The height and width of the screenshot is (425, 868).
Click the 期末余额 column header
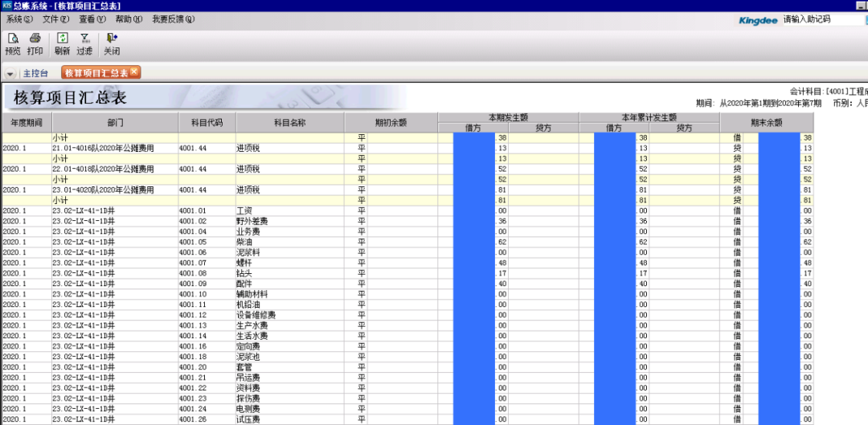767,122
